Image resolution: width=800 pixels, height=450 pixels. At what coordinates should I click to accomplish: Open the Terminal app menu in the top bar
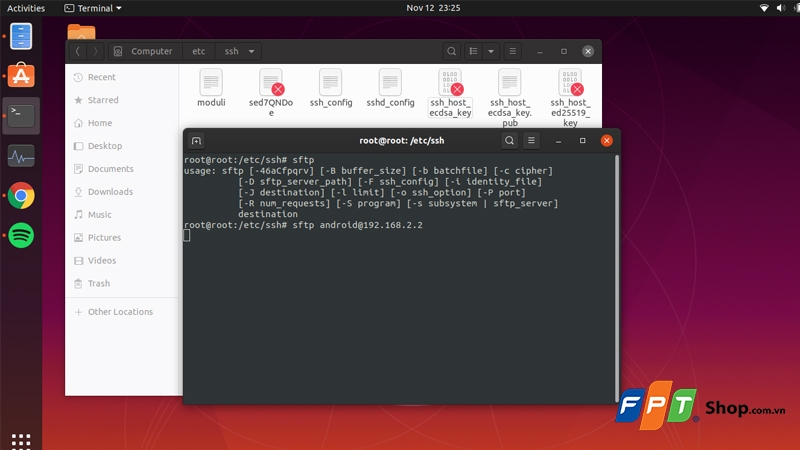coord(93,8)
